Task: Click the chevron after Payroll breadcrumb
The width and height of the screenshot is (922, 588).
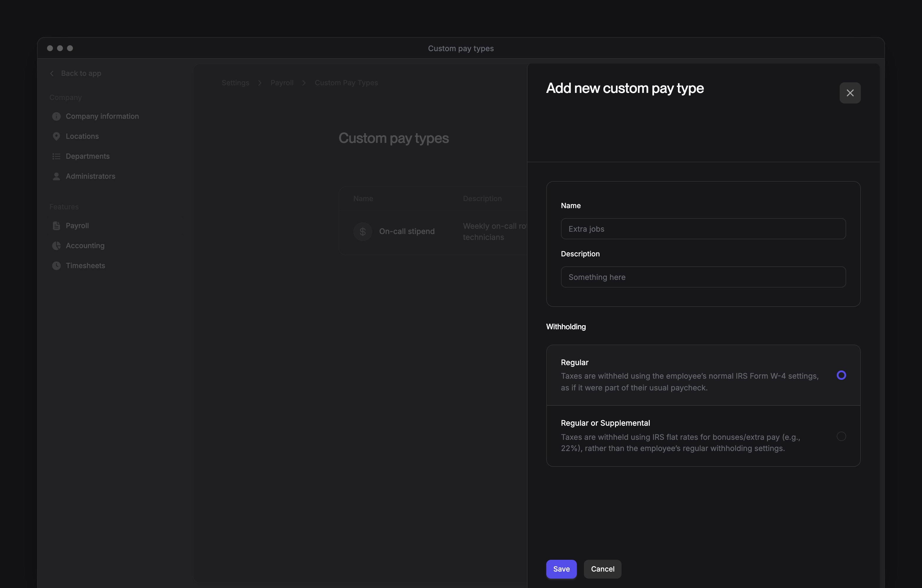Action: tap(304, 83)
